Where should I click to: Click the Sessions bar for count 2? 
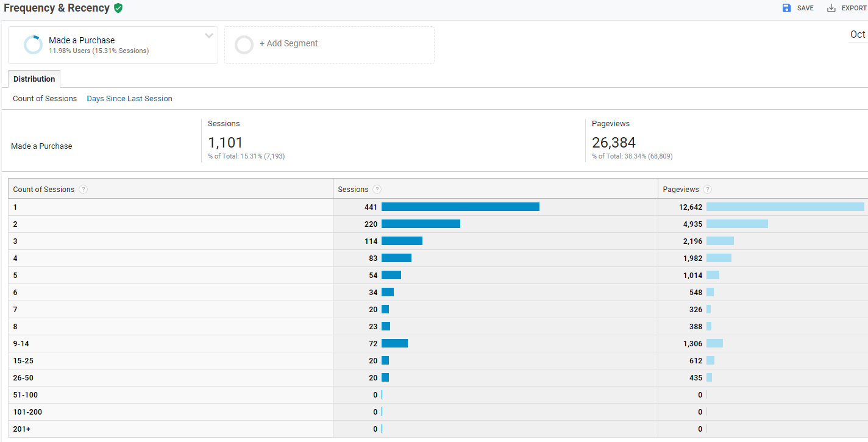coord(421,224)
